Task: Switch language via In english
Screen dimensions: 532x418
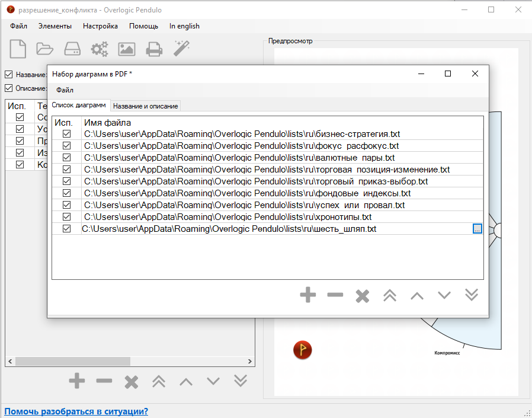Action: point(185,26)
